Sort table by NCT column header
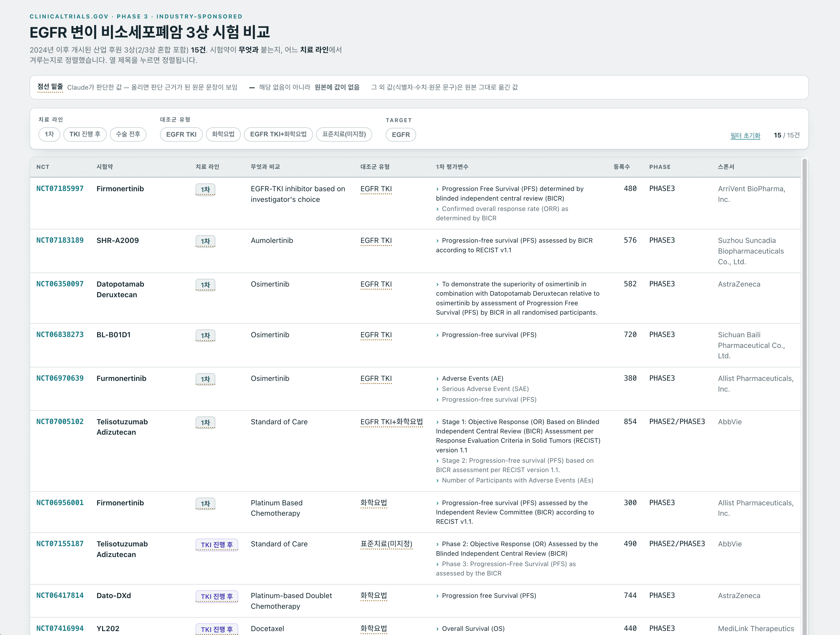 coord(43,167)
